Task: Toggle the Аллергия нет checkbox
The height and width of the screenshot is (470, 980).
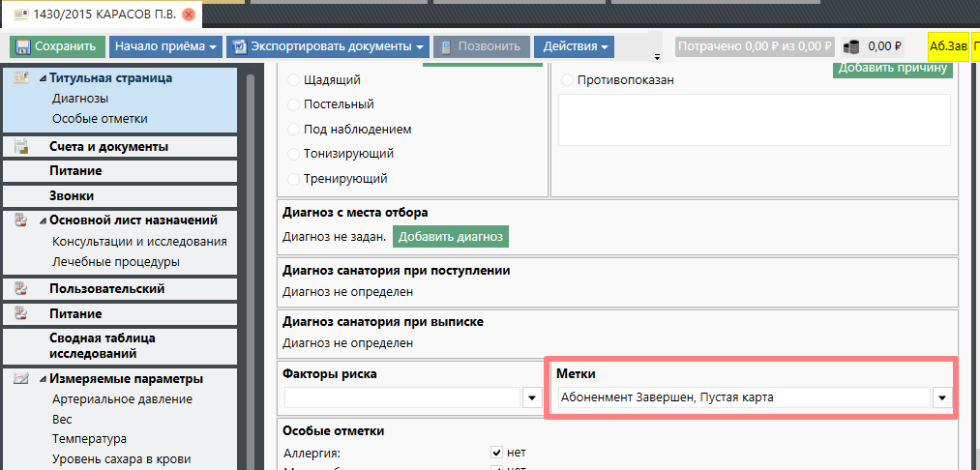Action: tap(496, 452)
